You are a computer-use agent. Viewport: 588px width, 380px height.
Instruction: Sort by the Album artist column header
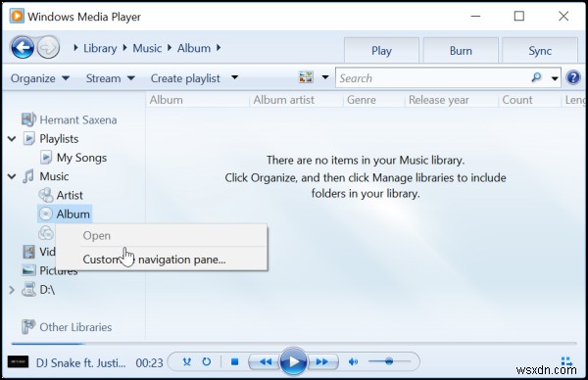click(296, 100)
